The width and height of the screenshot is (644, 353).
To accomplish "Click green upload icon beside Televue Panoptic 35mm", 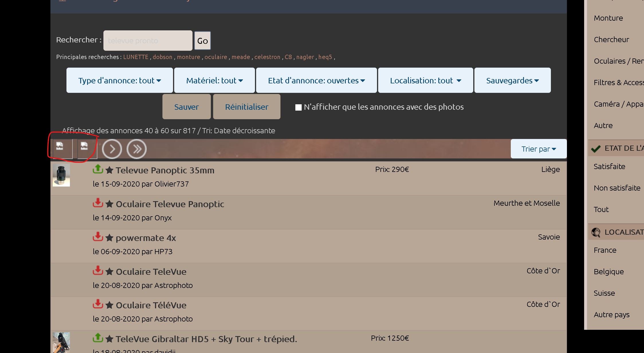I will pyautogui.click(x=98, y=169).
